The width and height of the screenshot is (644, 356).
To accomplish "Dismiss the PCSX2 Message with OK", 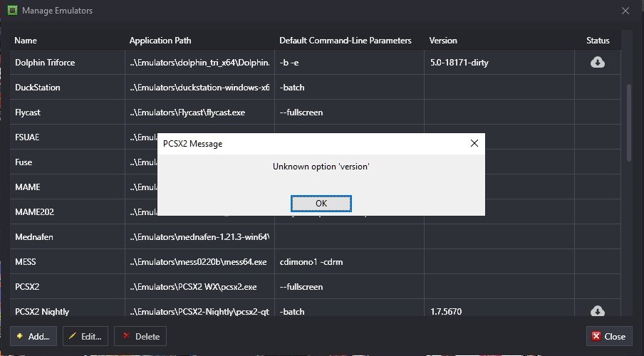I will 321,203.
